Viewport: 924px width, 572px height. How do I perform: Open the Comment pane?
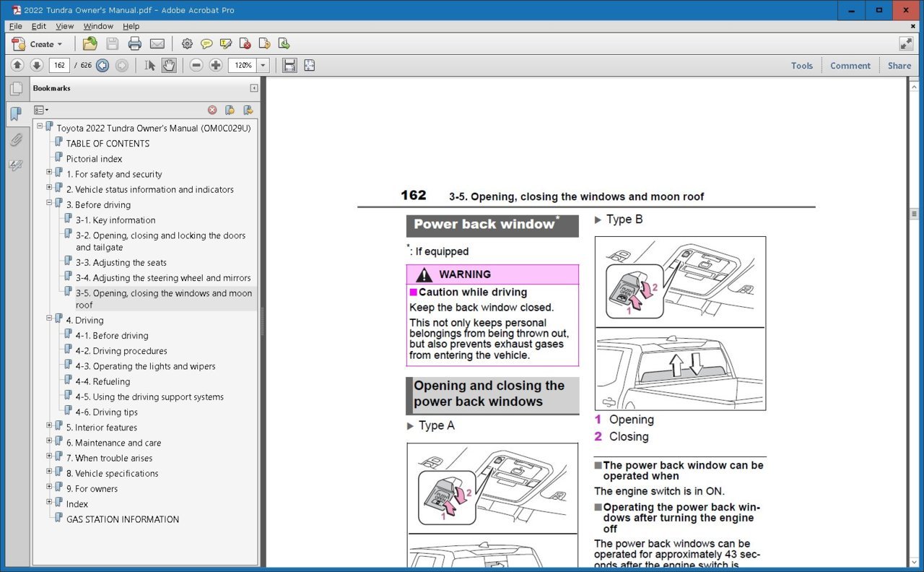[850, 66]
